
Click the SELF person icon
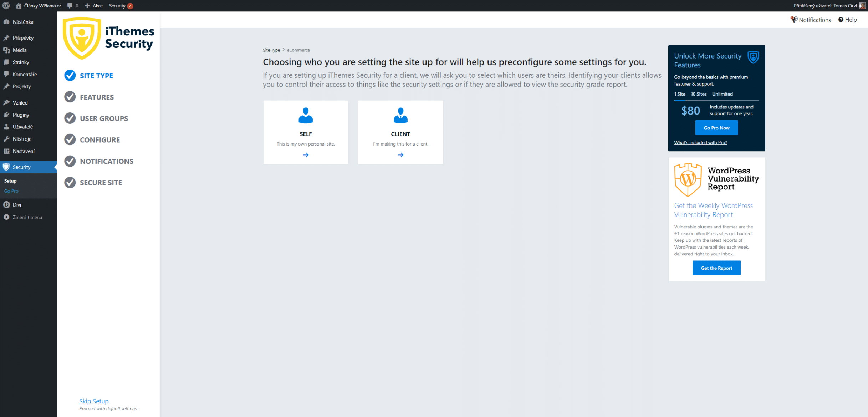(306, 115)
